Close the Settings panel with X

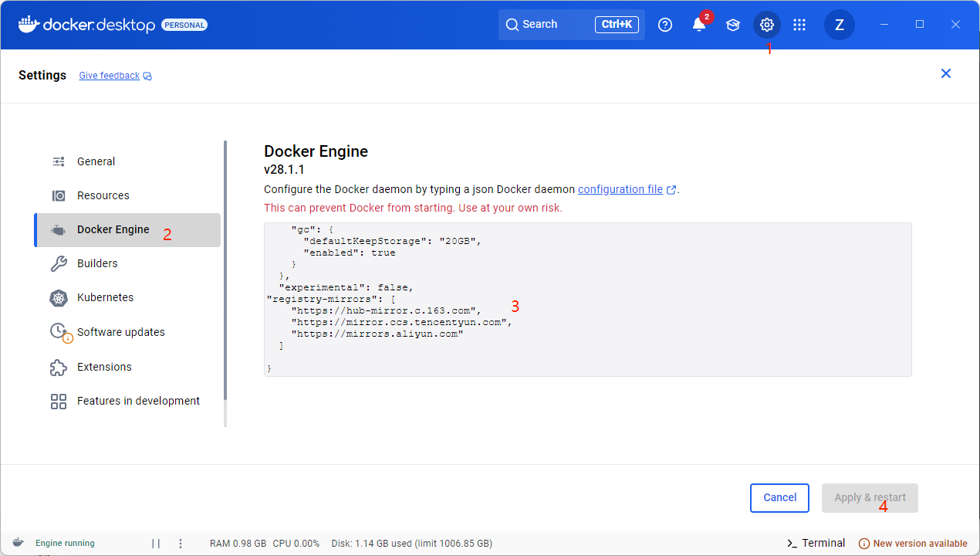[x=946, y=73]
